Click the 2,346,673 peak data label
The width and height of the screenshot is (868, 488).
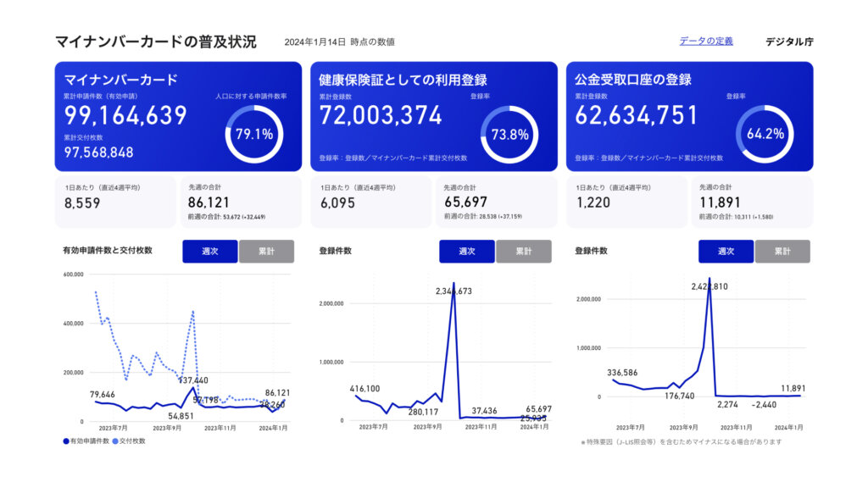coord(453,291)
